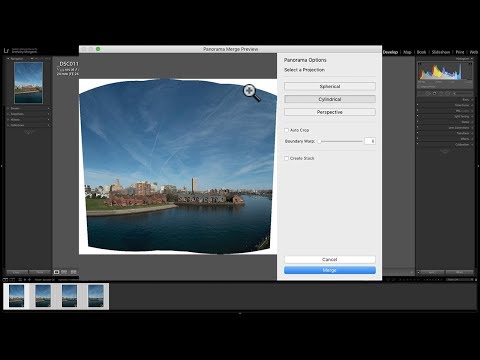
Task: Enable the Create Stack checkbox
Action: [x=286, y=158]
